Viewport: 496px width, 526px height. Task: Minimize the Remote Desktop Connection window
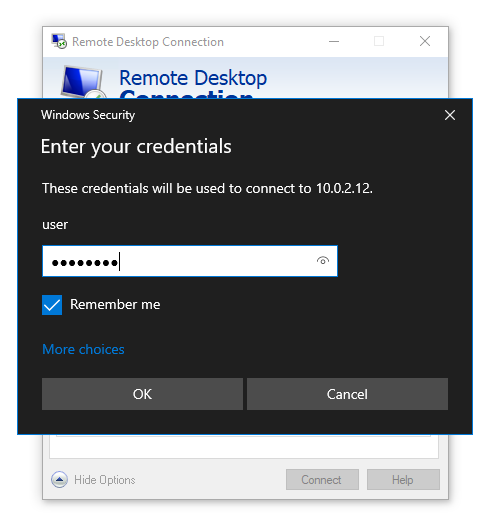click(334, 42)
